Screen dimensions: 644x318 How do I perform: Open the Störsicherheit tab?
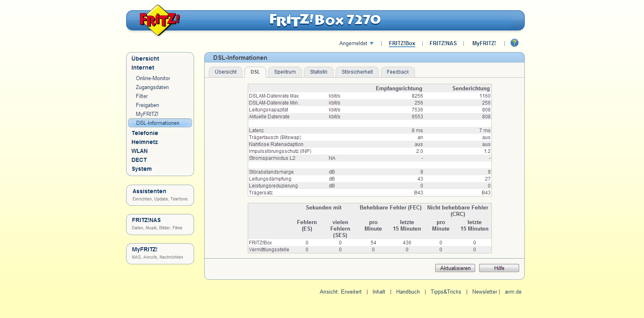tap(357, 72)
